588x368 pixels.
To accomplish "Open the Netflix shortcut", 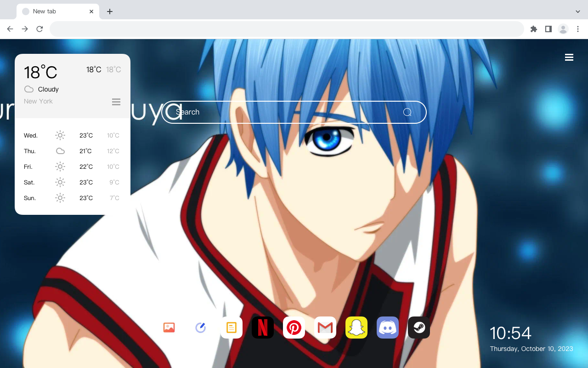I will coord(263,328).
